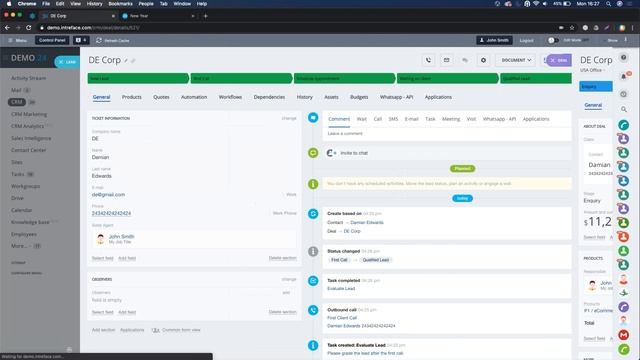640x360 pixels.
Task: Click the John Smith user button in toolbar
Action: (x=494, y=40)
